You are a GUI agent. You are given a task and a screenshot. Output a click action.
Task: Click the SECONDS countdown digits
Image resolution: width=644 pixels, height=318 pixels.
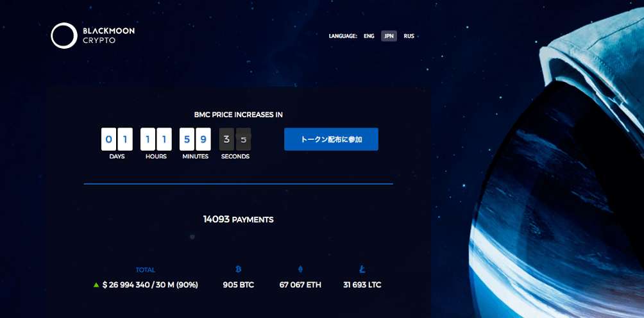click(x=235, y=139)
